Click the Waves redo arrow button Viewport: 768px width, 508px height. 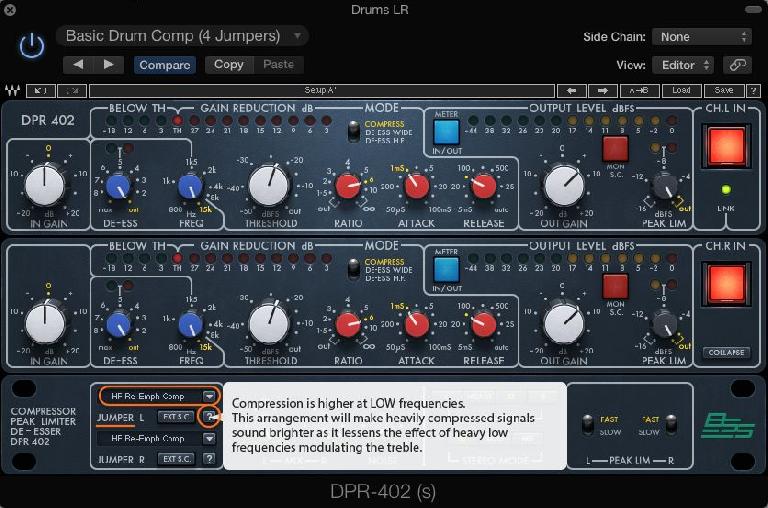[72, 91]
